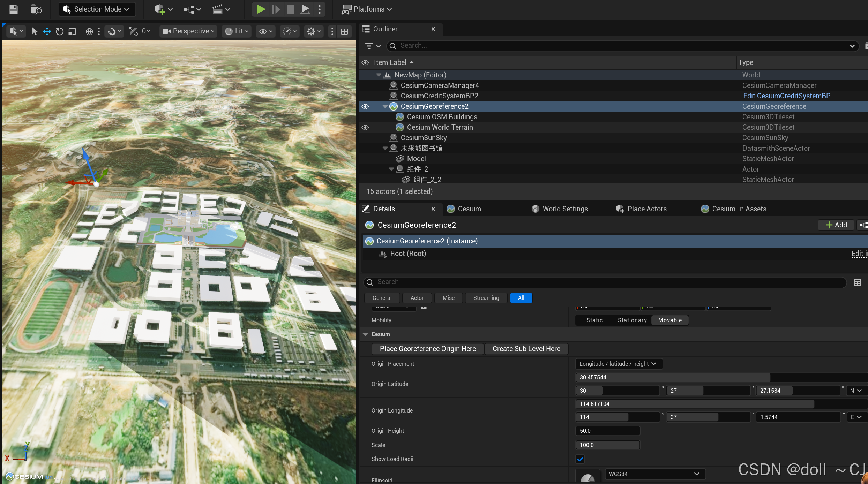Open the Outliner filter funnel icon
The width and height of the screenshot is (868, 484).
pyautogui.click(x=370, y=46)
